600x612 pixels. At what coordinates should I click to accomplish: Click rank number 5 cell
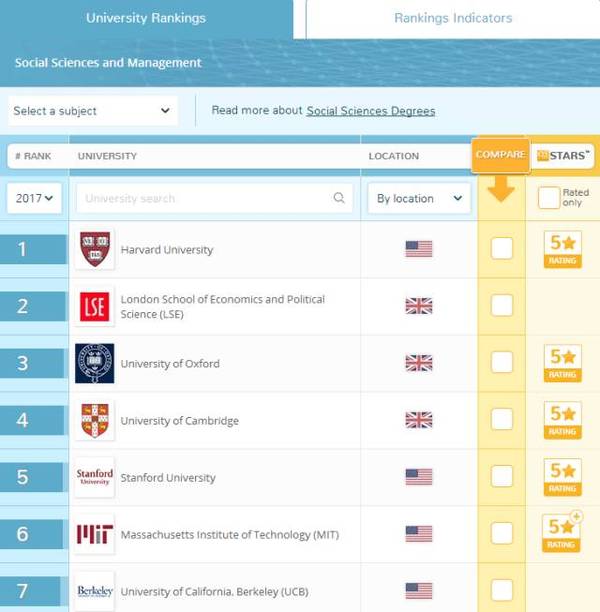coord(32,477)
